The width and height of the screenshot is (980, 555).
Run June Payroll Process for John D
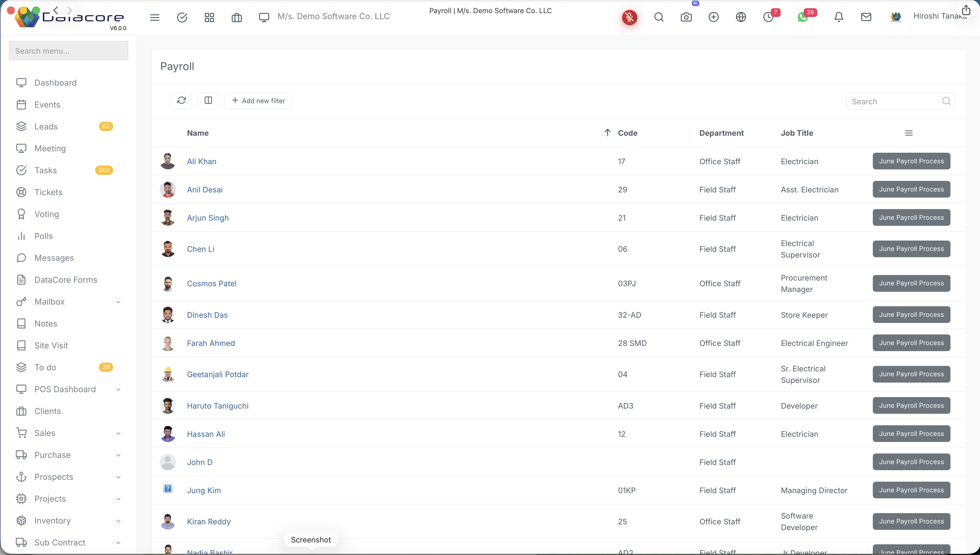pyautogui.click(x=911, y=462)
